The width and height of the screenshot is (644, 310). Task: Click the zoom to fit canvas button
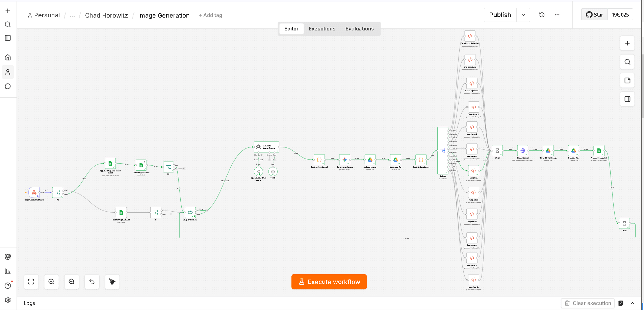[31, 282]
